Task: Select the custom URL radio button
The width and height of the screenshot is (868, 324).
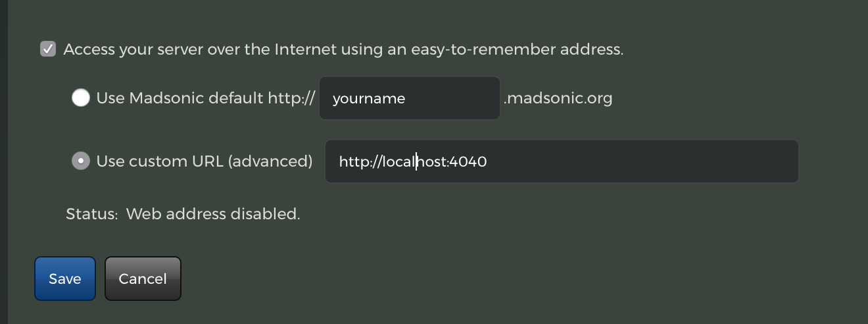Action: 81,161
